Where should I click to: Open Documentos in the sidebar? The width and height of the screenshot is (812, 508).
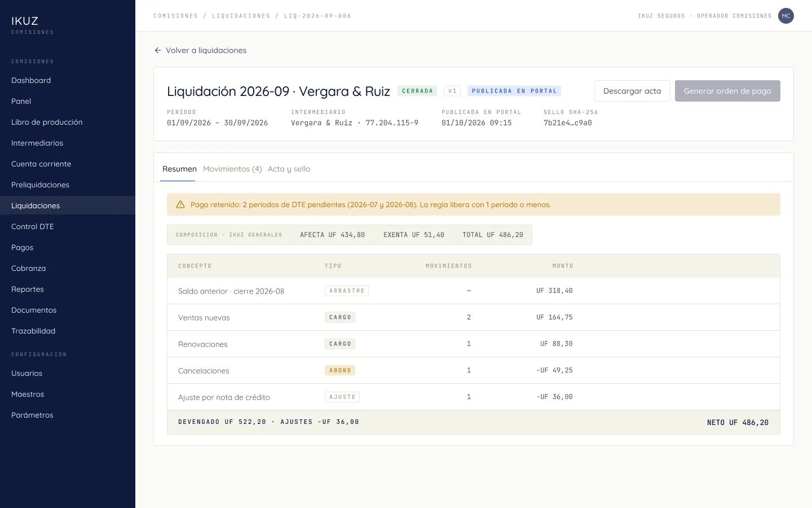coord(68,310)
